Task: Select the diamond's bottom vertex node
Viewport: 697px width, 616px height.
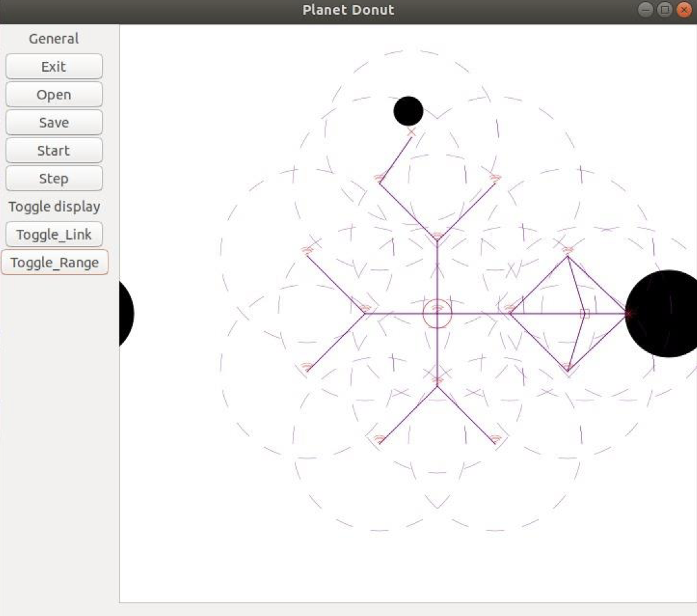Action: 568,368
